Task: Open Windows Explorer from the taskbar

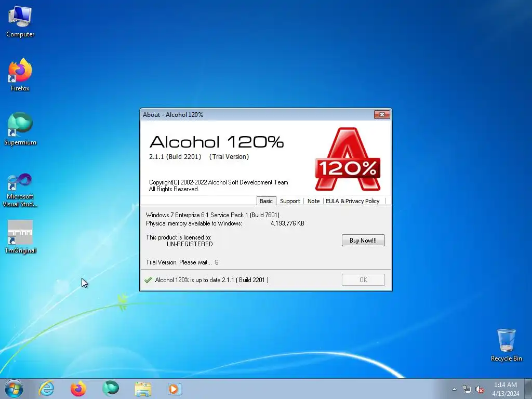Action: [x=143, y=389]
